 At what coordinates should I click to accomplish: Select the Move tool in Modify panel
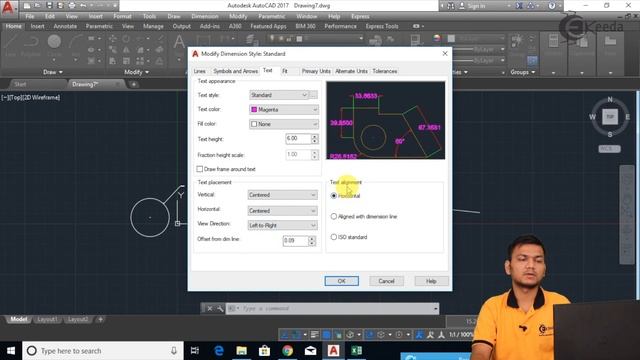click(112, 39)
